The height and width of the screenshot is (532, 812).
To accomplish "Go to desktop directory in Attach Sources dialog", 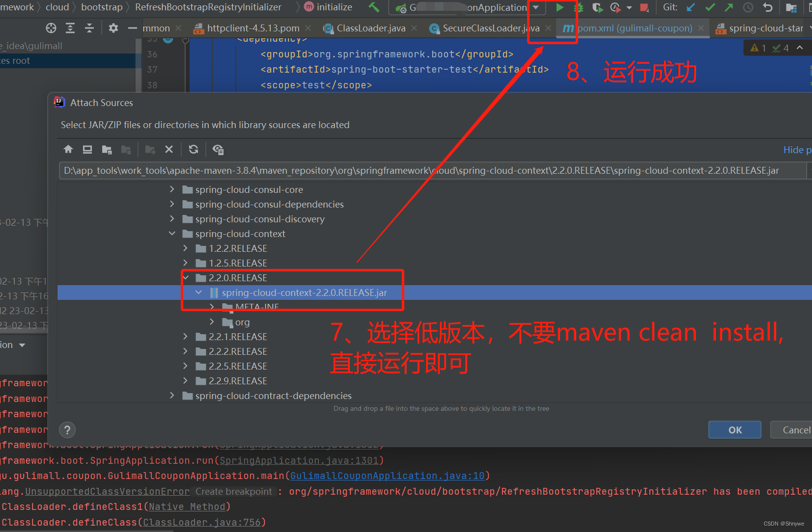I will coord(87,149).
